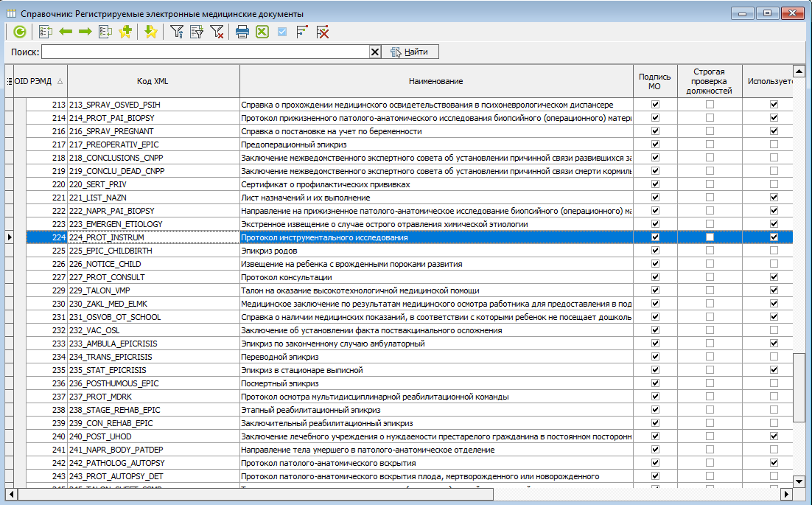This screenshot has height=505, width=812.
Task: Open filter settings funnel icon
Action: coord(177,32)
